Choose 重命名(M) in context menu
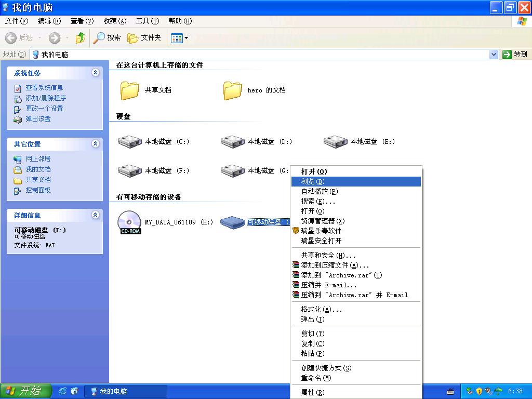This screenshot has height=399, width=532. click(356, 378)
